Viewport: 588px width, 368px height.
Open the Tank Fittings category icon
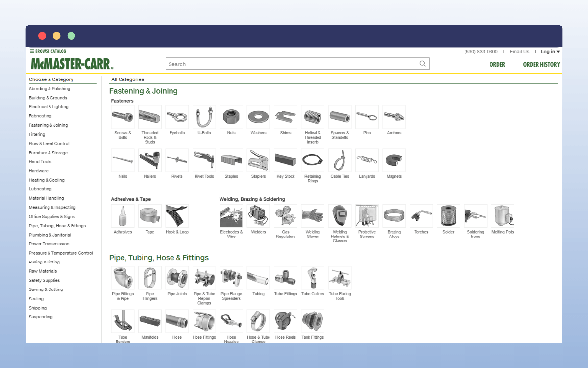point(312,320)
